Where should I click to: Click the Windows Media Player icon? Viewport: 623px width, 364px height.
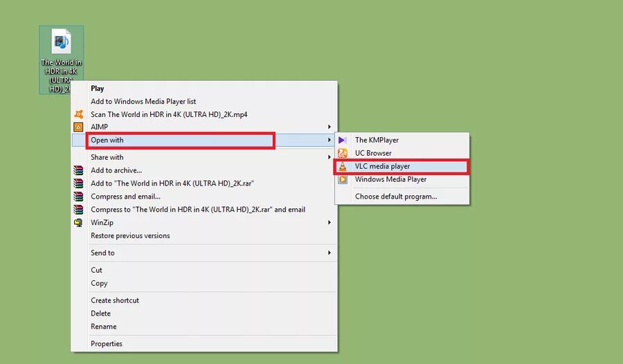[x=343, y=180]
